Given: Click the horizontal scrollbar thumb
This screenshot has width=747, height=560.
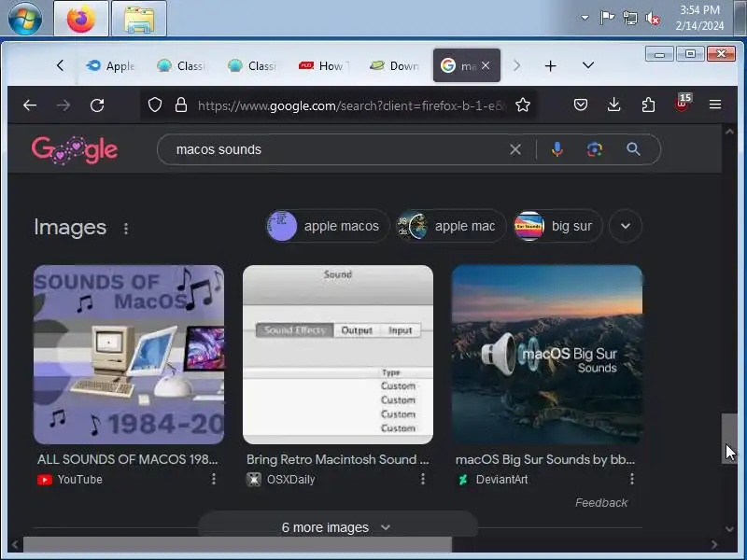Looking at the screenshot, I should pyautogui.click(x=237, y=544).
